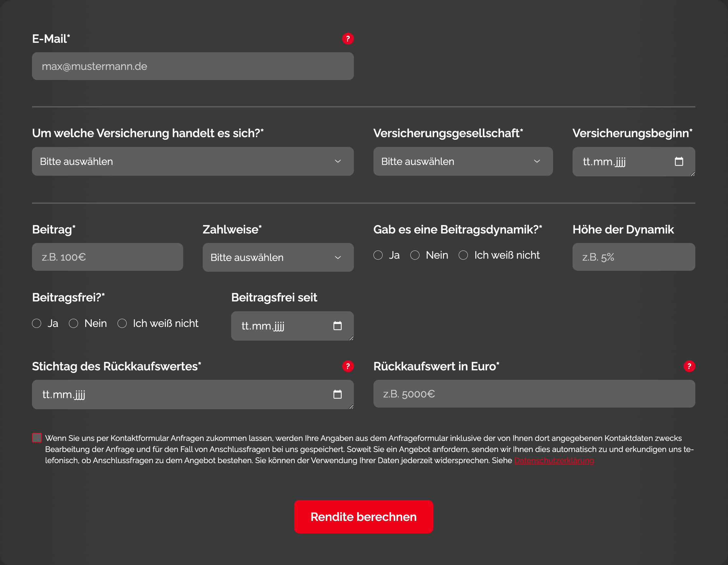Open calendar picker for Stichtag date field
The image size is (728, 565).
[x=337, y=394]
